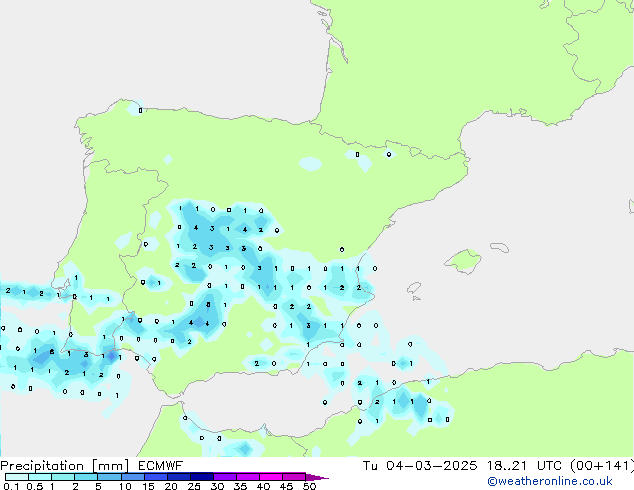Pick the 25–30 mm dark blue swatch
This screenshot has width=634, height=490.
click(x=201, y=477)
